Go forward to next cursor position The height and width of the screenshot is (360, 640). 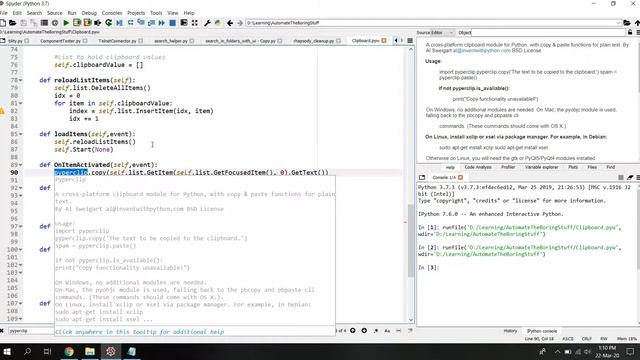(240, 23)
